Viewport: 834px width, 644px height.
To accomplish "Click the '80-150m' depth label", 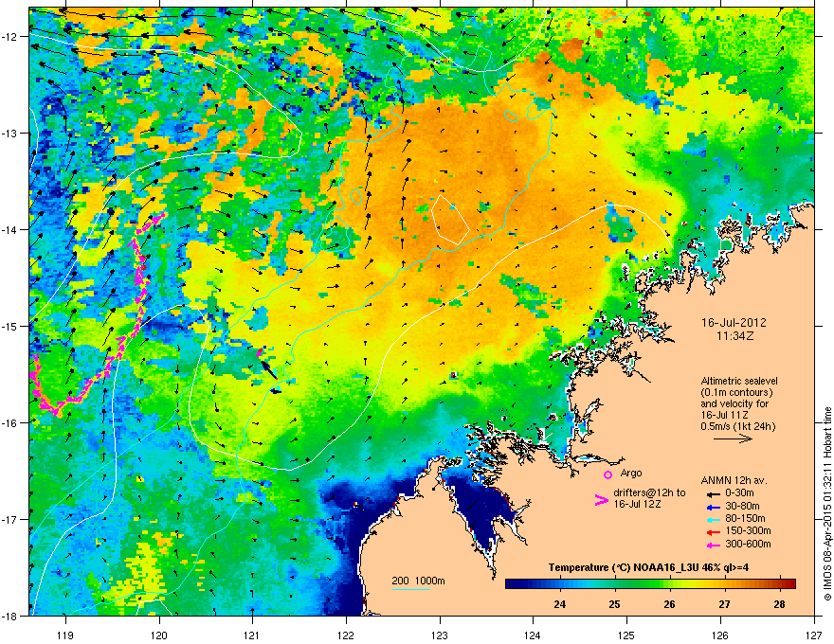I will click(745, 519).
